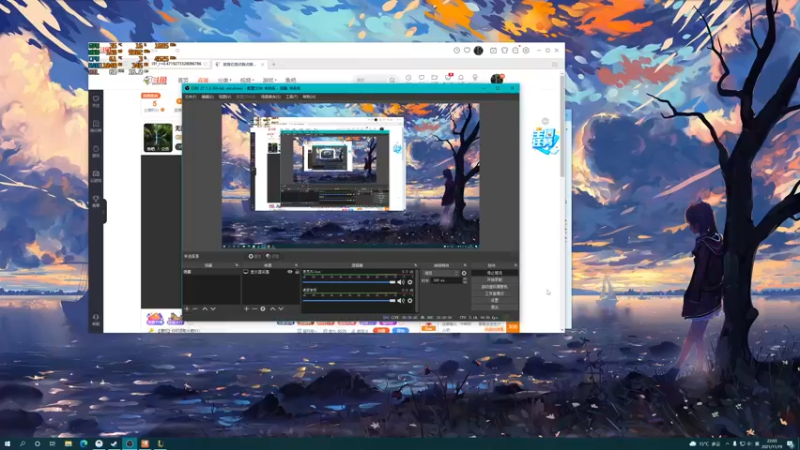
Task: Pop out the Scenes dock using its header icon
Action: 236,265
